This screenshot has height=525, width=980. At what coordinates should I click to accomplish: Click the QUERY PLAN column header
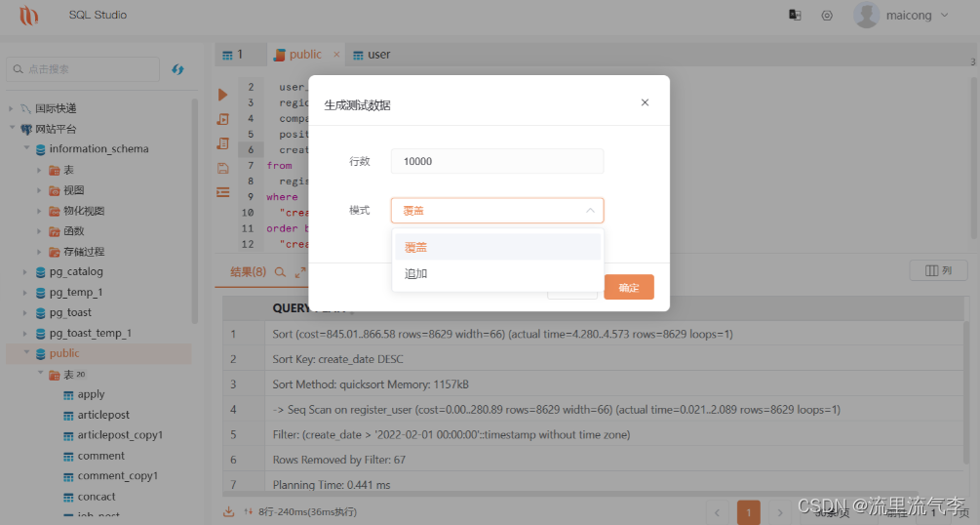point(309,307)
